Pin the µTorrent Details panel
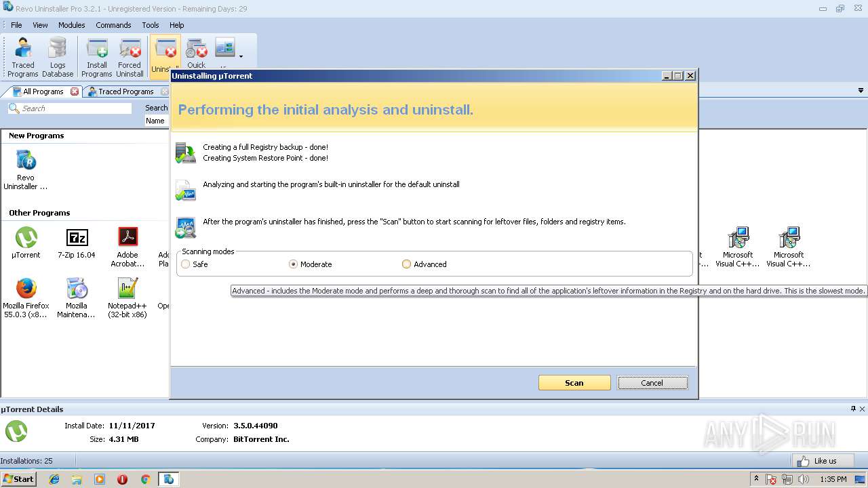 point(853,409)
